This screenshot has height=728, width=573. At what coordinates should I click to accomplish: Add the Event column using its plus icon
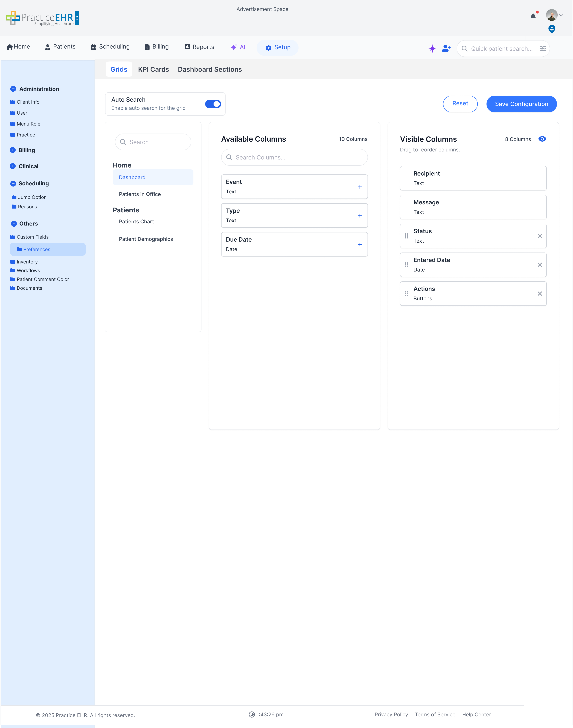point(360,187)
